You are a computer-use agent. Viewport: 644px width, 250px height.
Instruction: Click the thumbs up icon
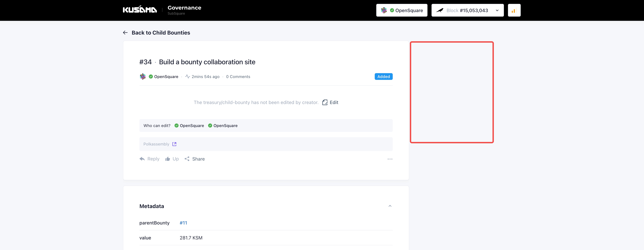[x=167, y=159]
